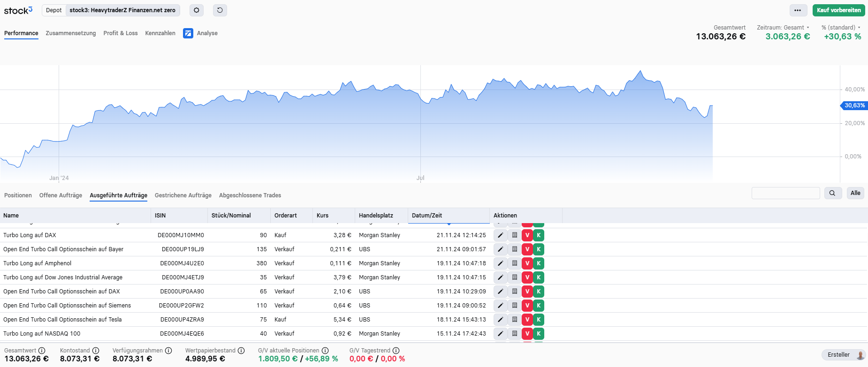868x367 pixels.
Task: Click the refresh depot icon
Action: [220, 10]
